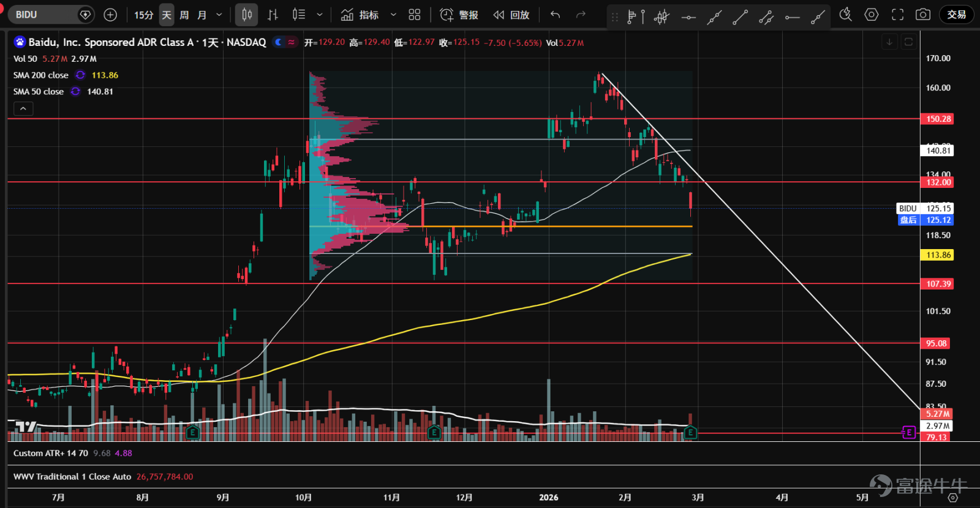
Task: Click the Baidu, Inc. symbol title
Action: [x=147, y=42]
